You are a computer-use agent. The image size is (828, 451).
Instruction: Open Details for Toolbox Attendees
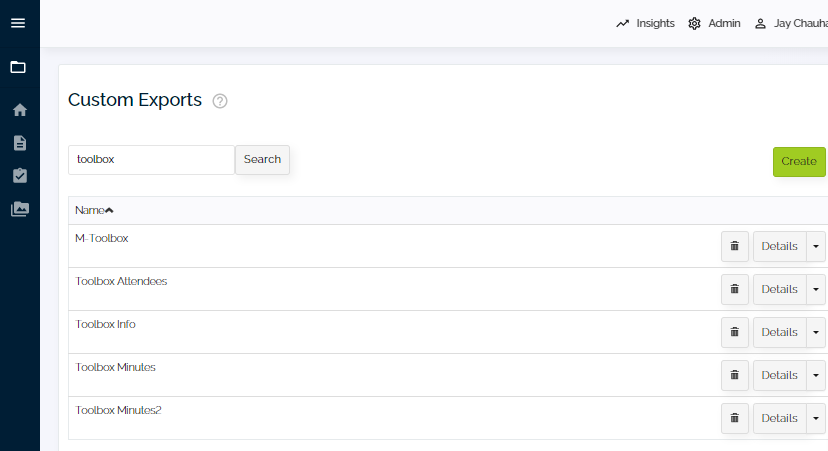(779, 289)
